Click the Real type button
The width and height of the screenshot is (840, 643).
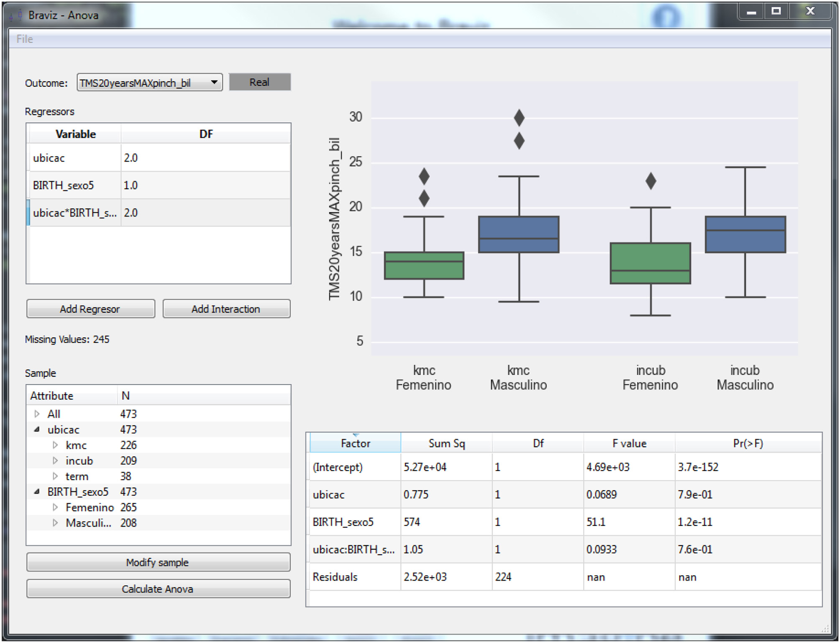(x=260, y=82)
